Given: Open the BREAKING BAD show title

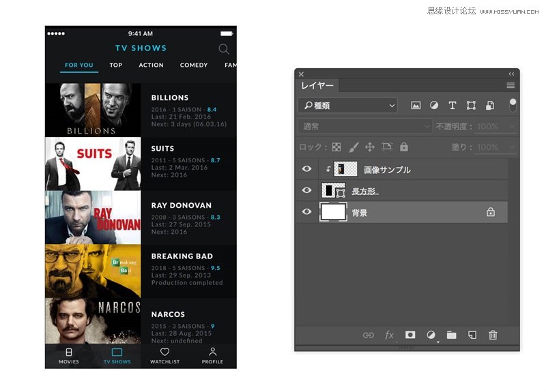Looking at the screenshot, I should tap(182, 256).
